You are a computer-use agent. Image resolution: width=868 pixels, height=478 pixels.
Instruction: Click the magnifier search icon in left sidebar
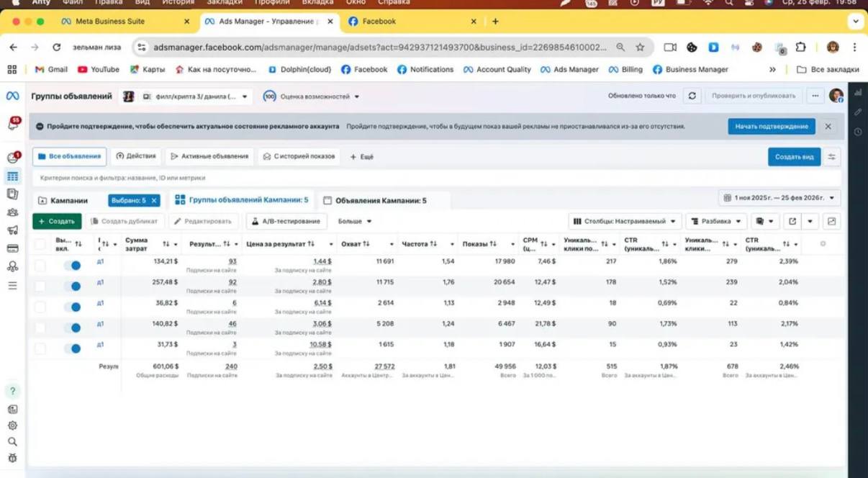tap(12, 442)
